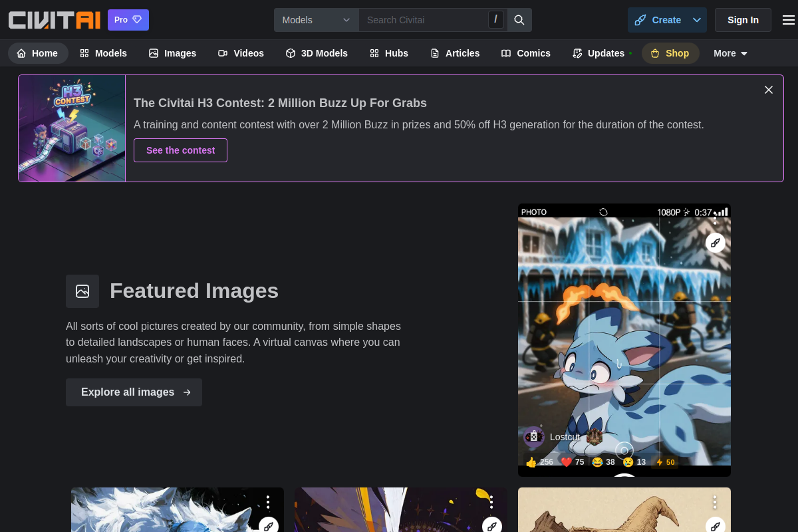Open the Civitai logo homepage link
This screenshot has width=798, height=532.
click(55, 20)
